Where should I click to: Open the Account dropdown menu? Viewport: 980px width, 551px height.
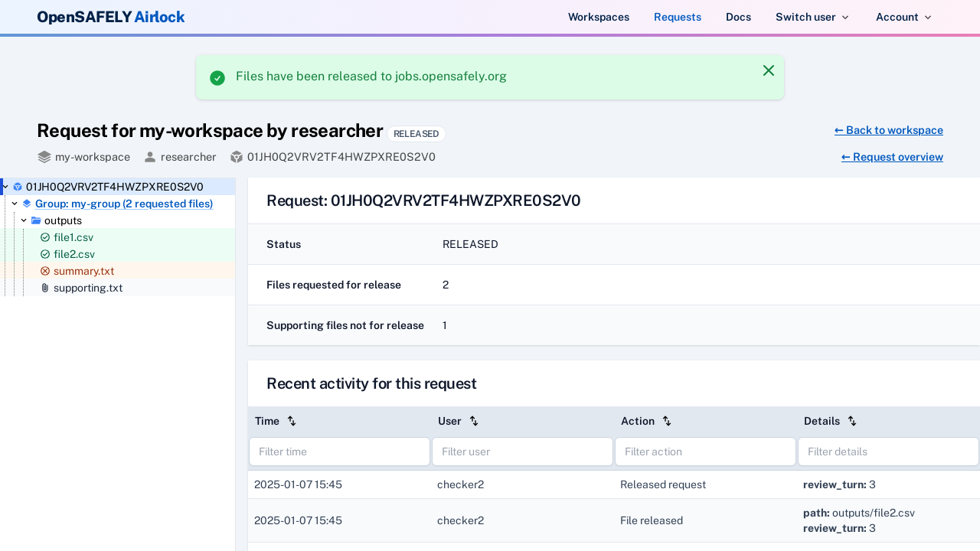[x=903, y=17]
